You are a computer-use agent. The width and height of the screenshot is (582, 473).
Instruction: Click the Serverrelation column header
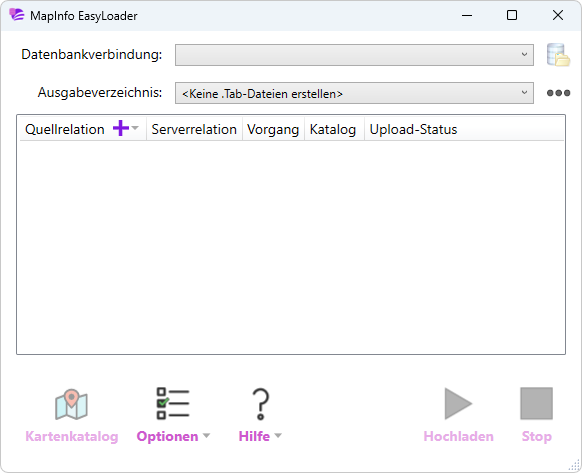pyautogui.click(x=194, y=129)
